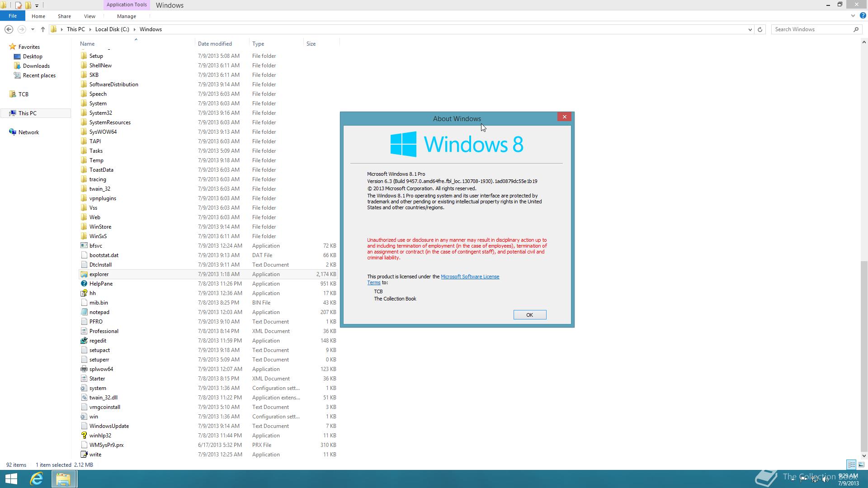Screen dimensions: 868x488
Task: Select Network in navigation pane
Action: coord(28,132)
